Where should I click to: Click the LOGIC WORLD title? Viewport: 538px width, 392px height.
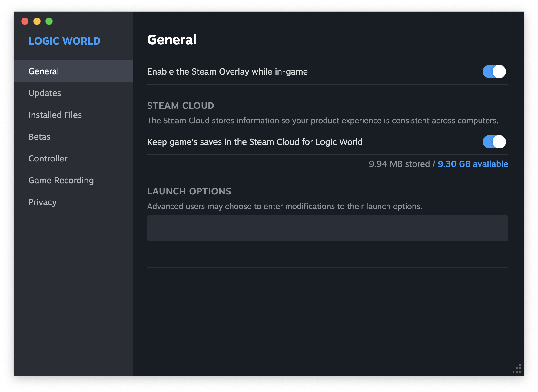(x=65, y=41)
